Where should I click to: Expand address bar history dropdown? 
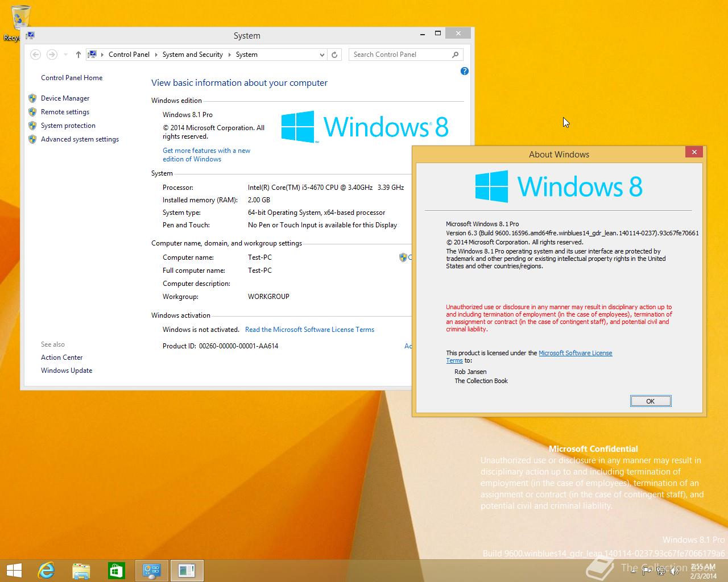click(322, 55)
